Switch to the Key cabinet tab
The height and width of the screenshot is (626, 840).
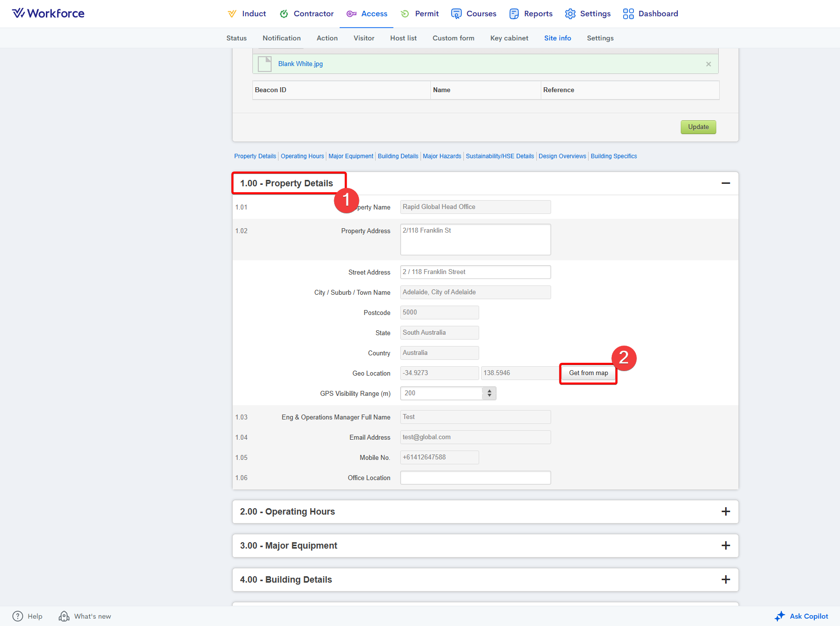(509, 38)
